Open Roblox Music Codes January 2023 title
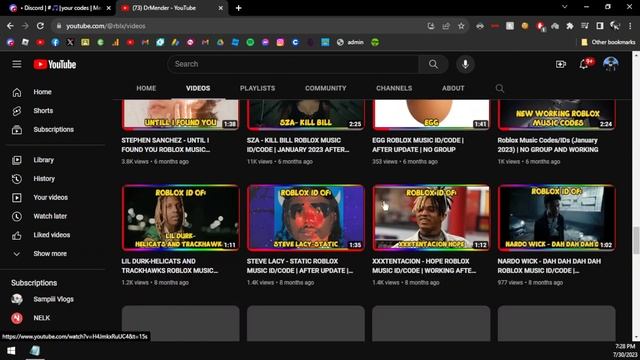 548,145
